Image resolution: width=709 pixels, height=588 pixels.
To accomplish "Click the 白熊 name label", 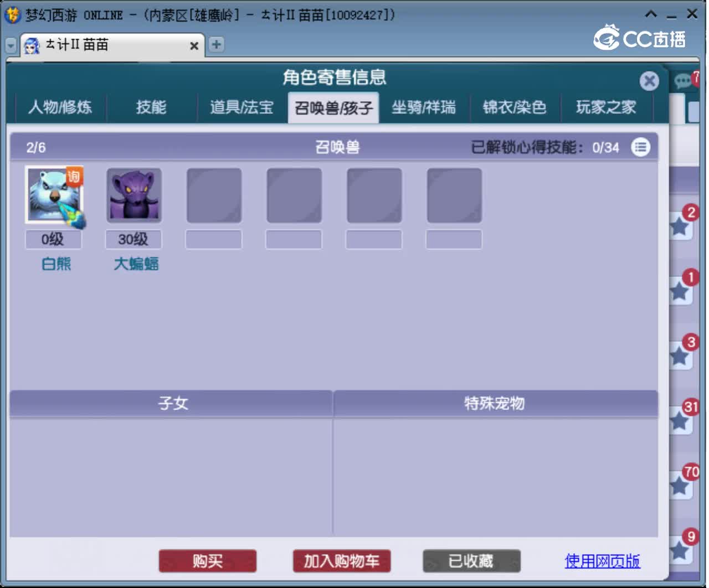I will pyautogui.click(x=56, y=264).
